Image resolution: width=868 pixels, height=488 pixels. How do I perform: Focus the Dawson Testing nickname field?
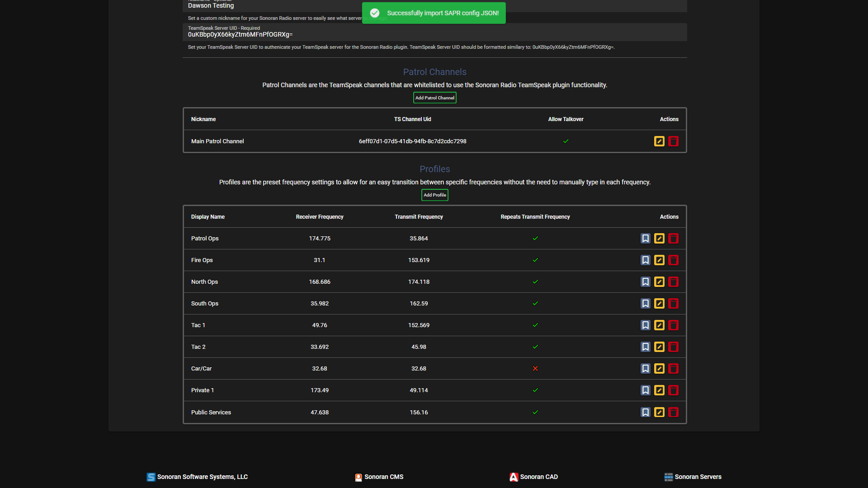point(434,6)
